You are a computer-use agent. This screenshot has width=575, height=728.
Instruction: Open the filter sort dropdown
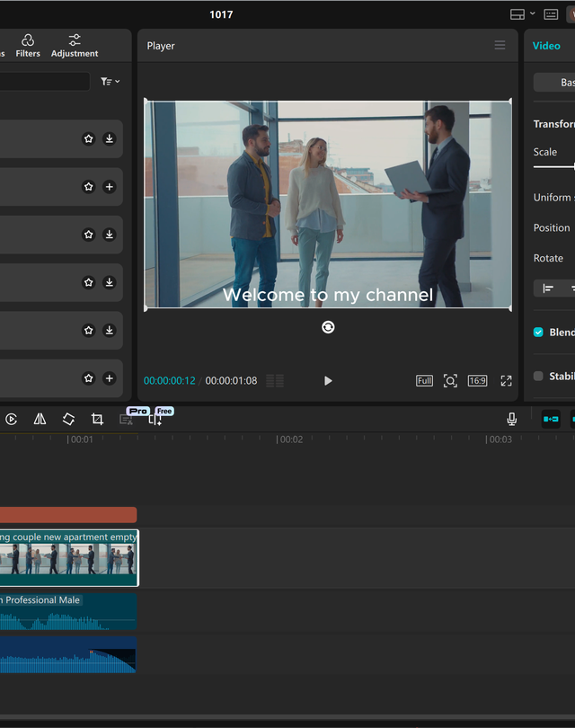(110, 82)
